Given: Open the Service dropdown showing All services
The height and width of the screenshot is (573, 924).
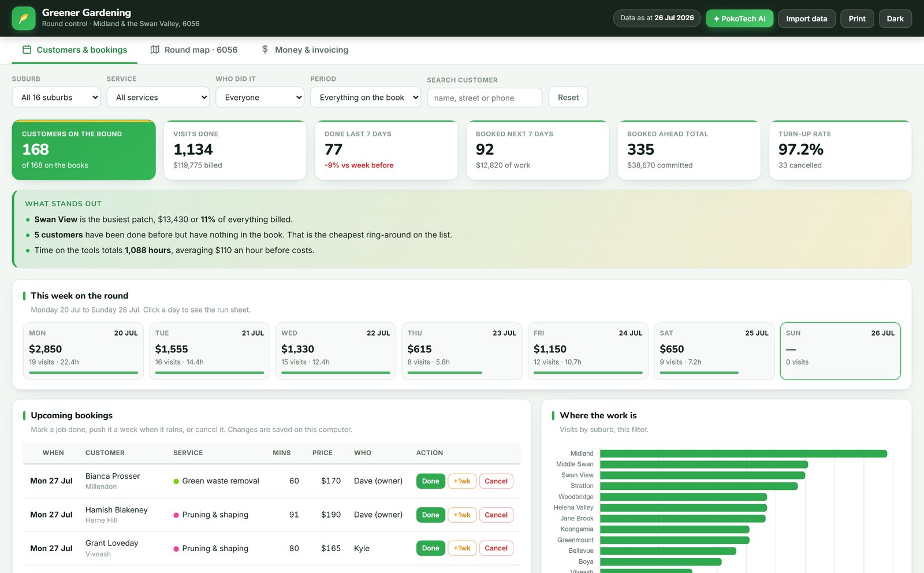Looking at the screenshot, I should [158, 98].
